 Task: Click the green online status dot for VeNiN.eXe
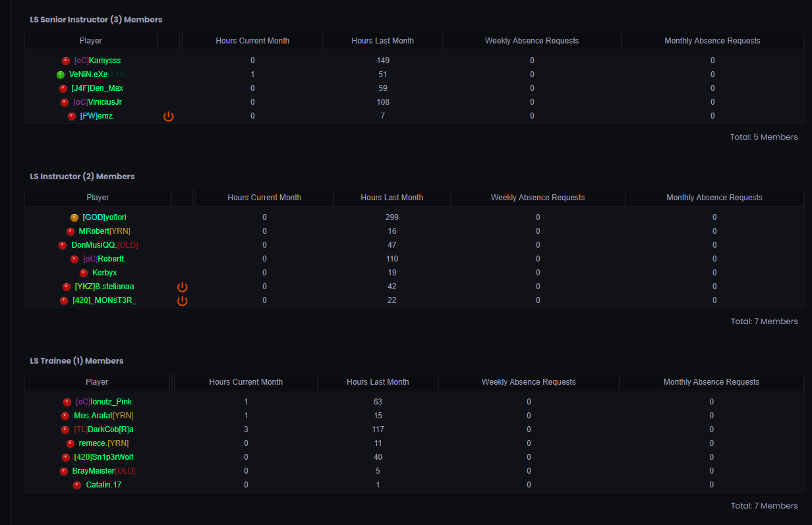coord(61,75)
